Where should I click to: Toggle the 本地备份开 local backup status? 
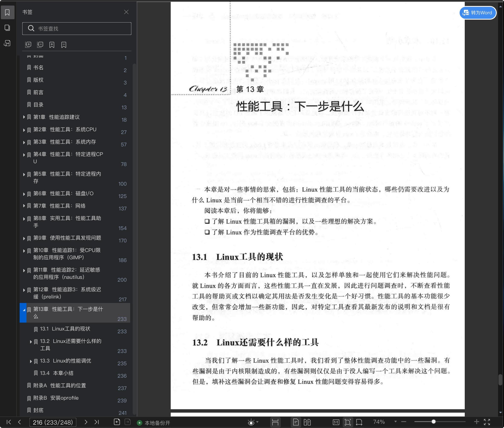154,423
